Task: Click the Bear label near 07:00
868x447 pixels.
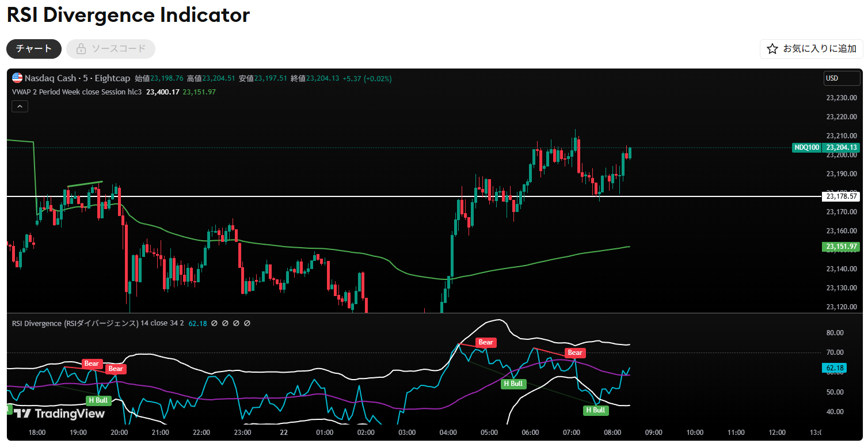Action: 575,353
